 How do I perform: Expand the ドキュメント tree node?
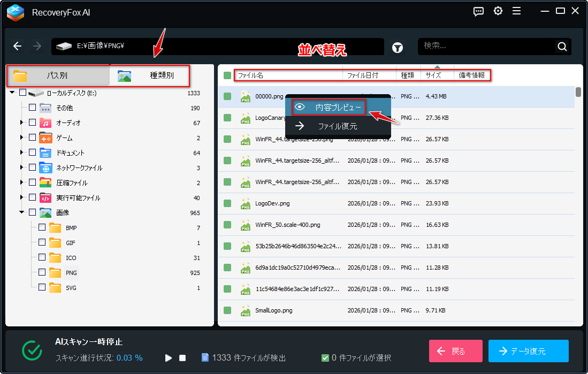coord(22,153)
